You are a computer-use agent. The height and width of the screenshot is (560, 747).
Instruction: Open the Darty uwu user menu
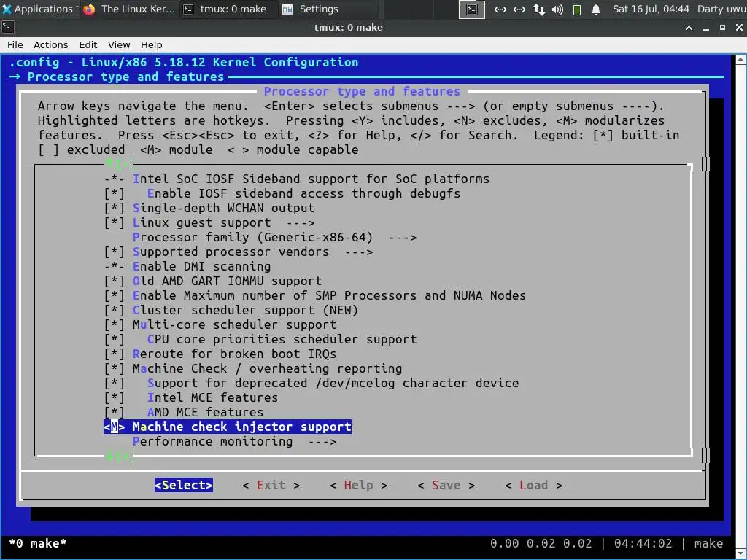pos(721,9)
